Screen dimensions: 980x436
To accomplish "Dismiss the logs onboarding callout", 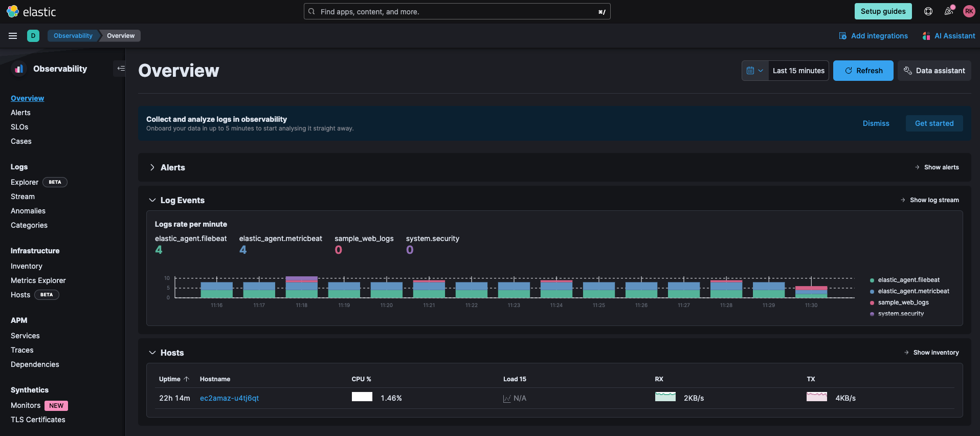I will coord(876,123).
